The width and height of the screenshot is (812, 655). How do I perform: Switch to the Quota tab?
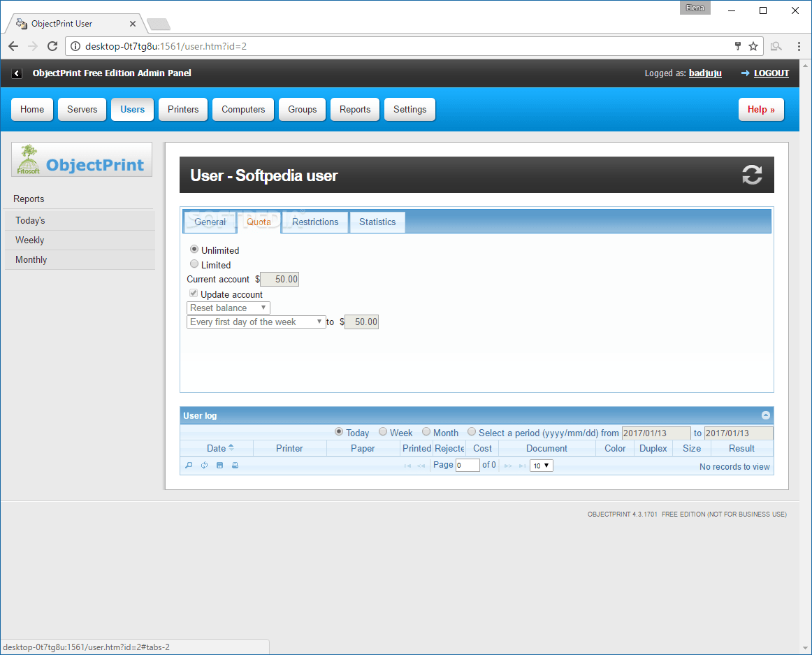click(x=259, y=222)
